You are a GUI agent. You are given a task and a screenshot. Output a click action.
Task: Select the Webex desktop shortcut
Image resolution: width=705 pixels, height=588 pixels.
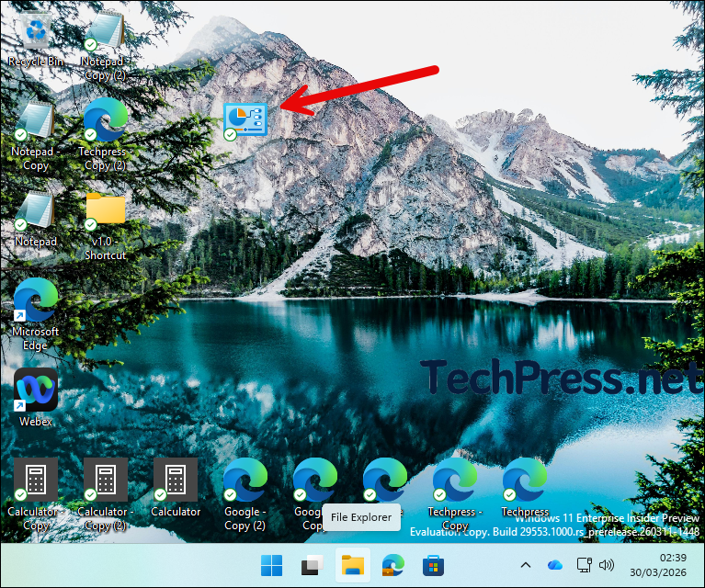click(36, 391)
